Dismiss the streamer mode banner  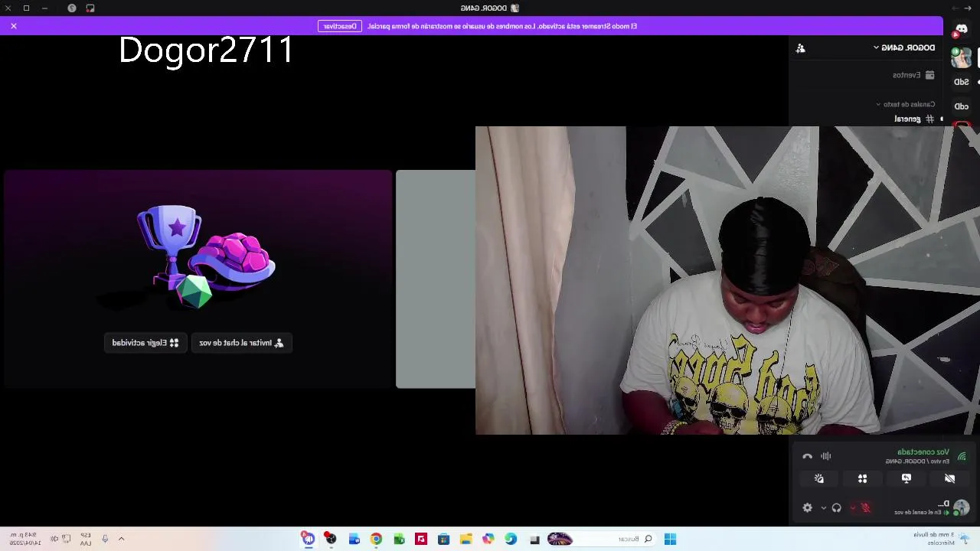coord(14,26)
